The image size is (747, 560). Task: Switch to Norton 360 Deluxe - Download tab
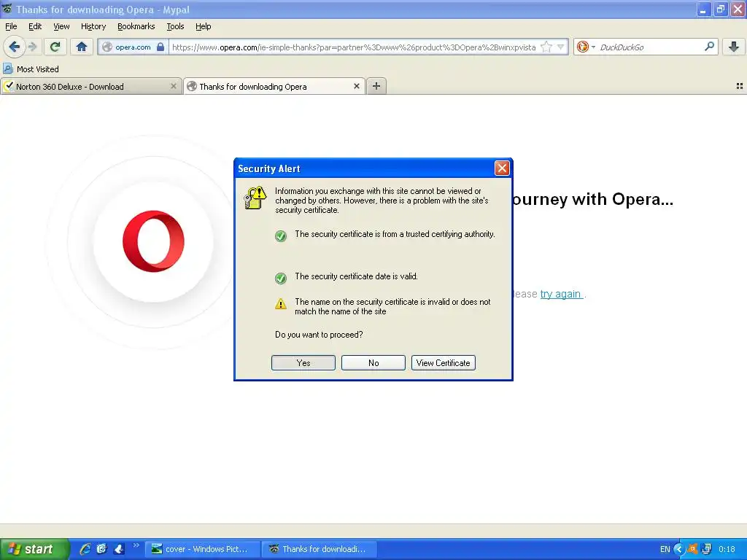pyautogui.click(x=91, y=86)
